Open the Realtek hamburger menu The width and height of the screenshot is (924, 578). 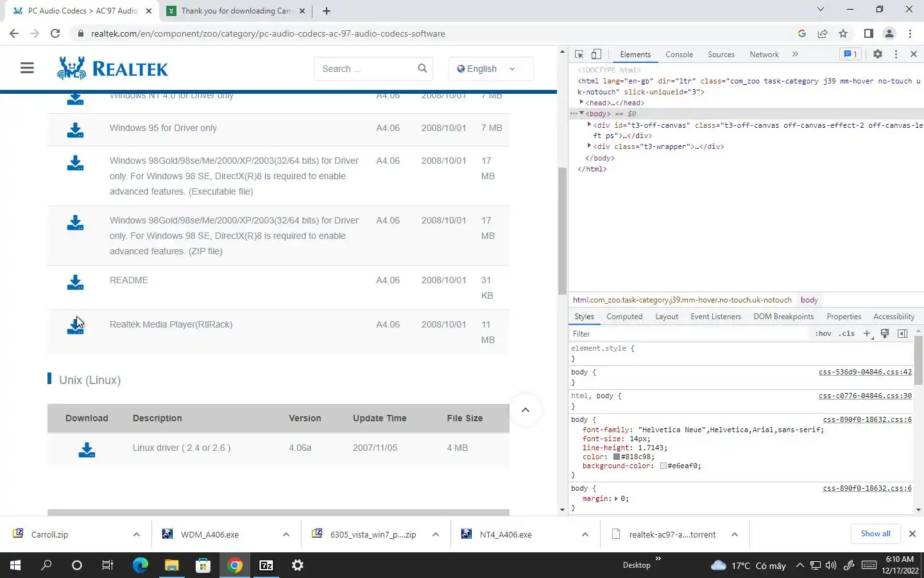pos(27,68)
